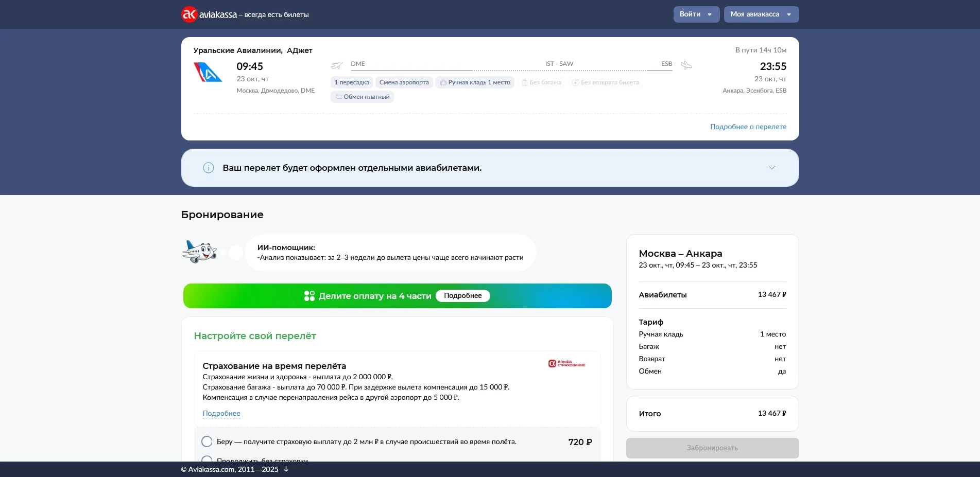Select Продолжить без страховки option
The width and height of the screenshot is (980, 477).
click(207, 461)
